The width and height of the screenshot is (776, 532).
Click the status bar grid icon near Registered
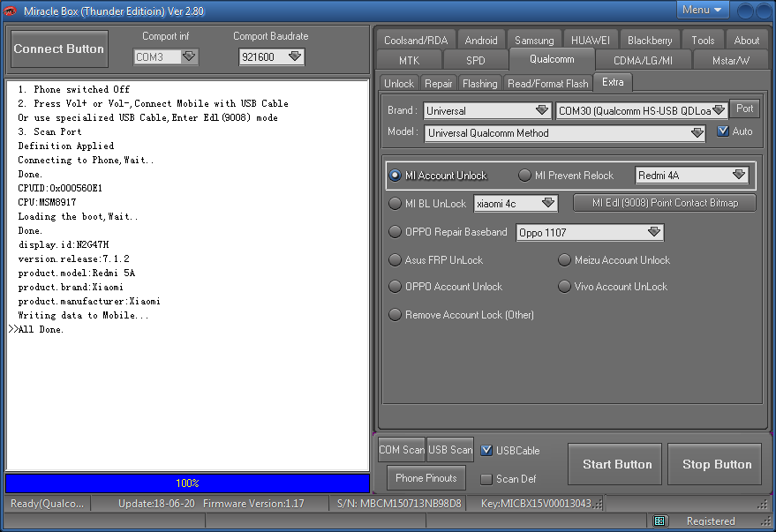point(659,521)
